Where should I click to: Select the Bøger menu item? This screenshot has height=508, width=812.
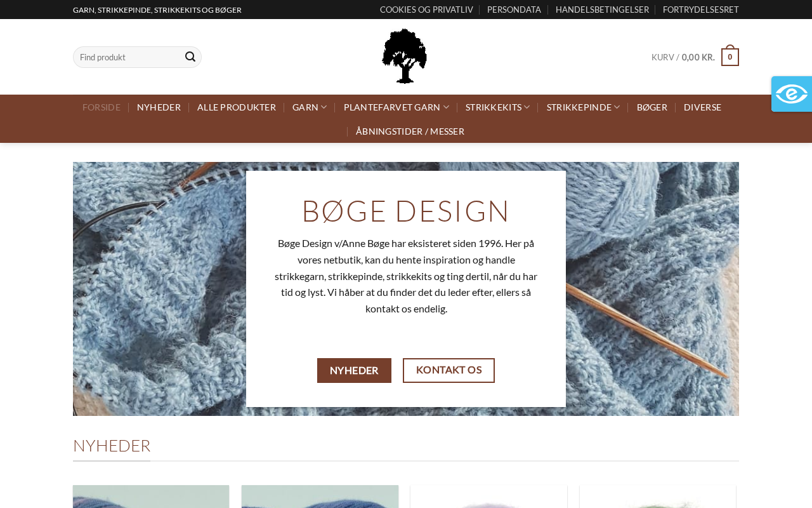coord(652,107)
